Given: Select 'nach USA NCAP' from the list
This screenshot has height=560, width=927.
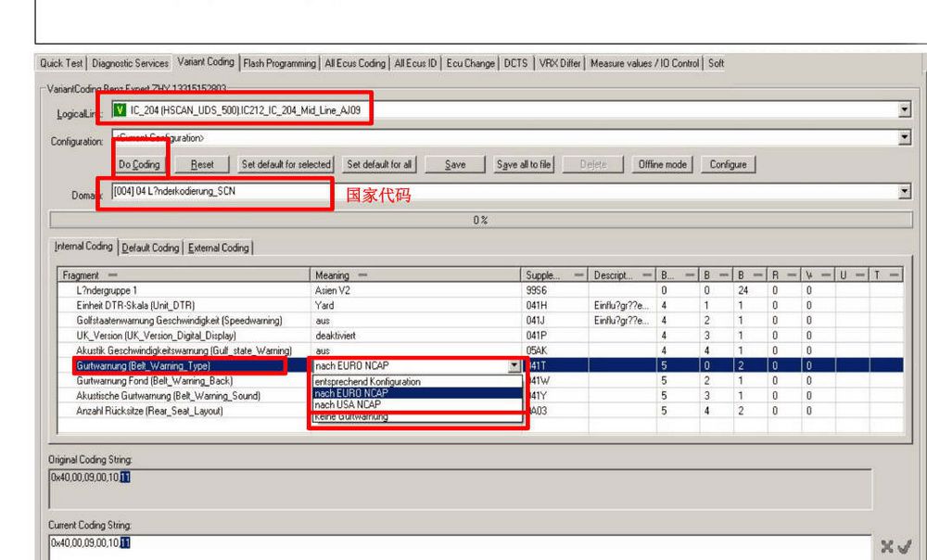Looking at the screenshot, I should point(348,405).
